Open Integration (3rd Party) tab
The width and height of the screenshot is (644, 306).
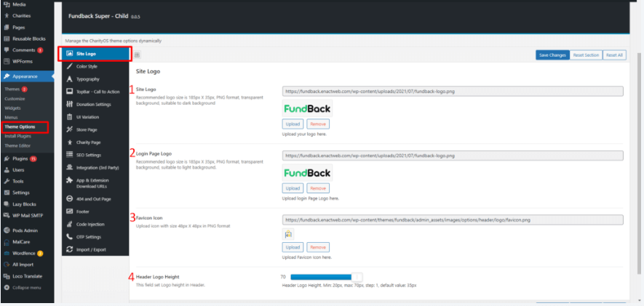pyautogui.click(x=95, y=168)
